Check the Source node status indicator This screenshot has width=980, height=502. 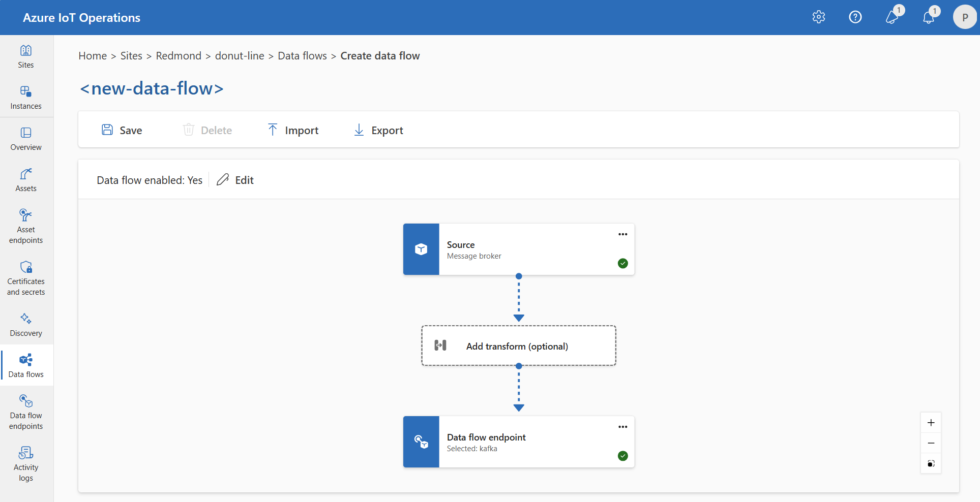[622, 263]
